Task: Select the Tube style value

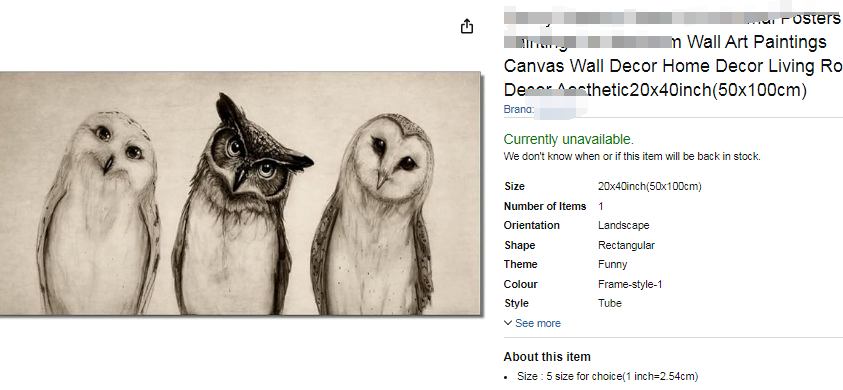Action: [610, 303]
